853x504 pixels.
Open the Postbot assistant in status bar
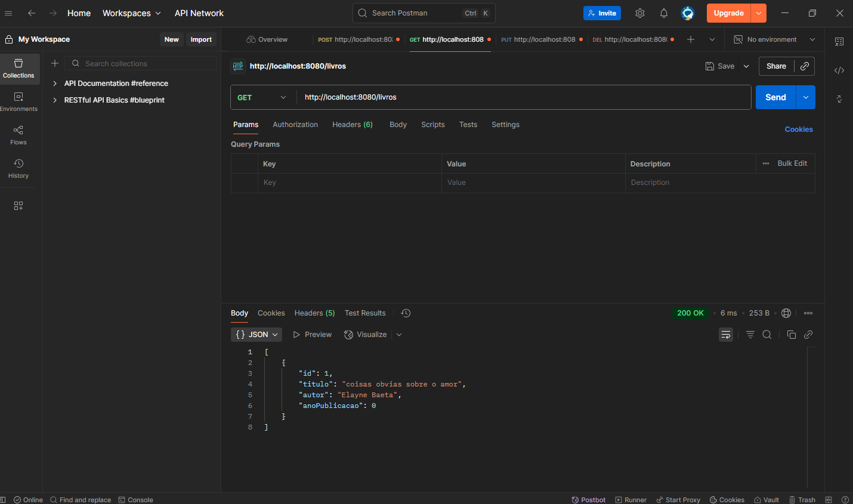(x=588, y=500)
